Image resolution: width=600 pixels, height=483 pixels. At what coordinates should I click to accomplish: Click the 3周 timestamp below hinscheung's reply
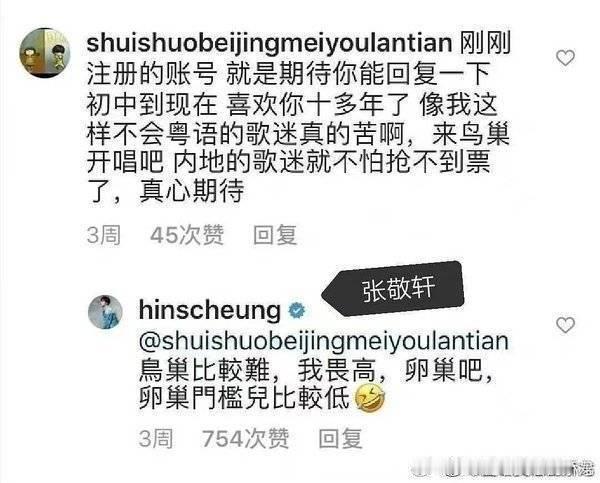(156, 439)
